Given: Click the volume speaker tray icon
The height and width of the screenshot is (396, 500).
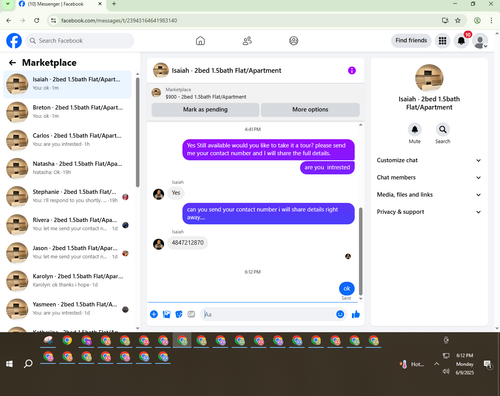Looking at the screenshot, I should (446, 371).
